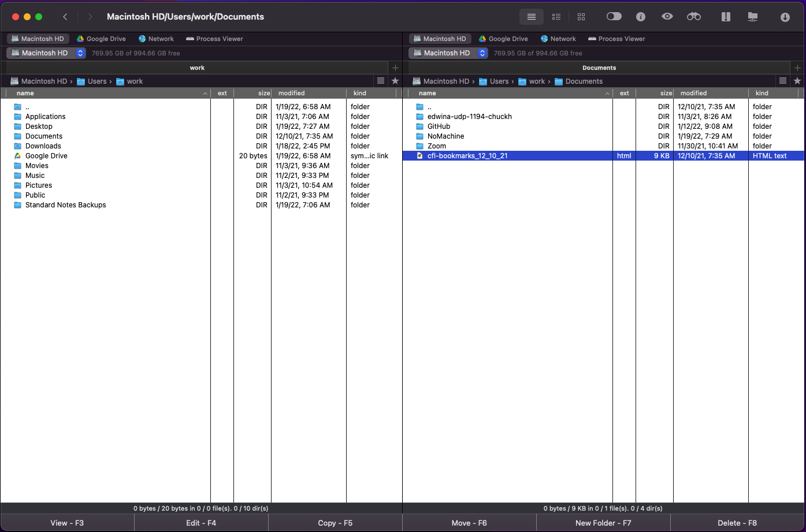Select Network in right drive bar

coord(558,39)
